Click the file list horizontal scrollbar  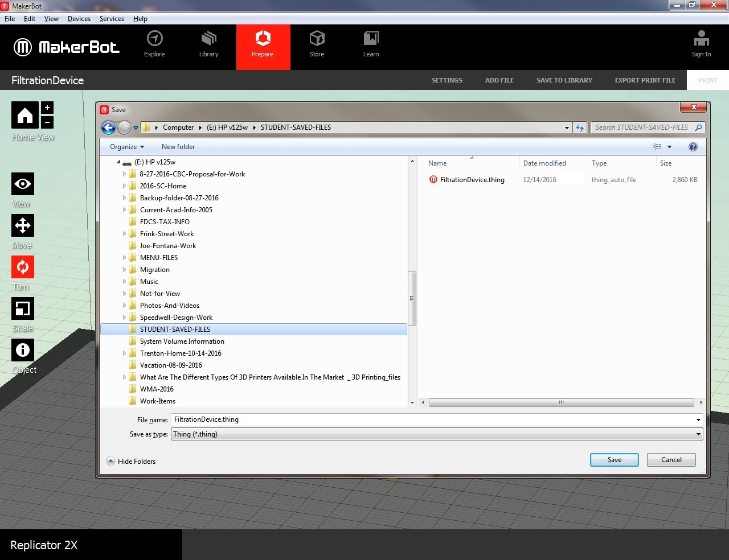[x=561, y=402]
